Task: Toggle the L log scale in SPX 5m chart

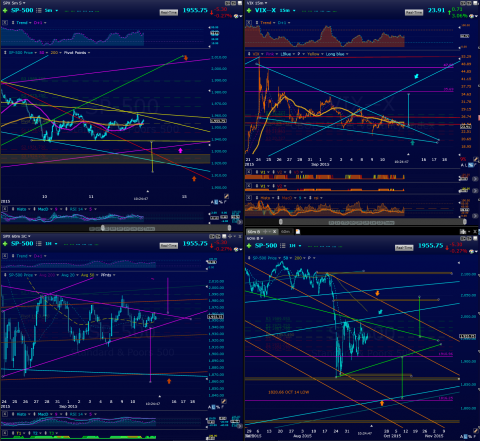Action: point(216,202)
